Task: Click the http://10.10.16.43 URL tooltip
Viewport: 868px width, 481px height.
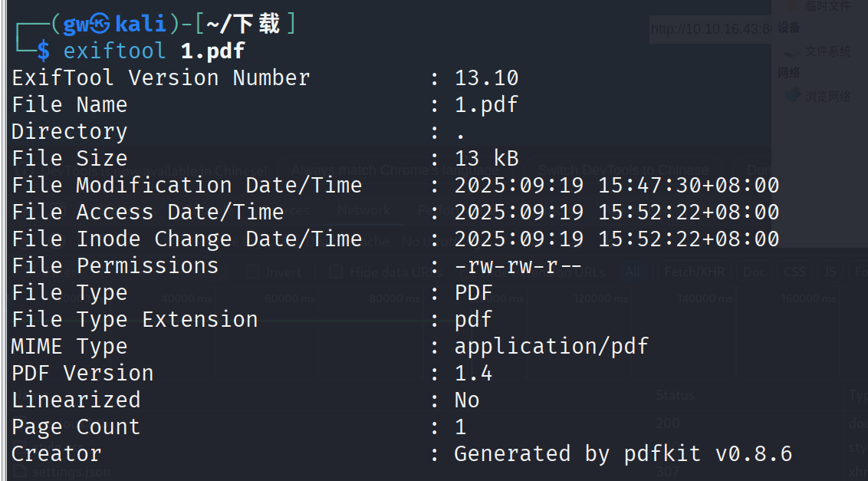Action: [711, 29]
